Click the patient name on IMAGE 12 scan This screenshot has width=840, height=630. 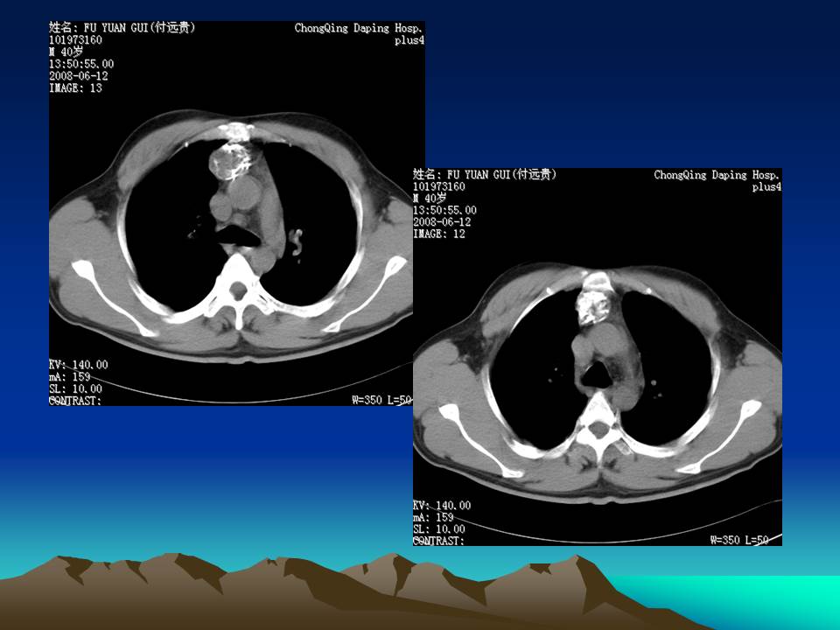[485, 175]
